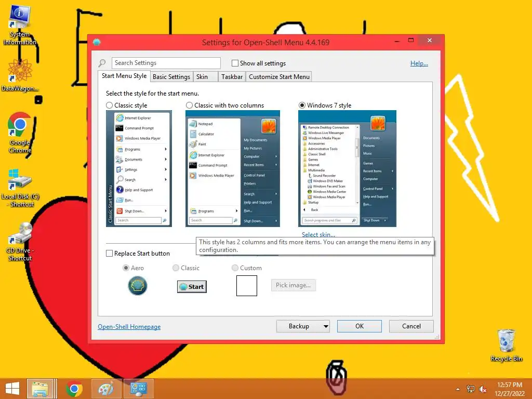Expand the Backup dropdown arrow
The height and width of the screenshot is (399, 532).
click(326, 326)
